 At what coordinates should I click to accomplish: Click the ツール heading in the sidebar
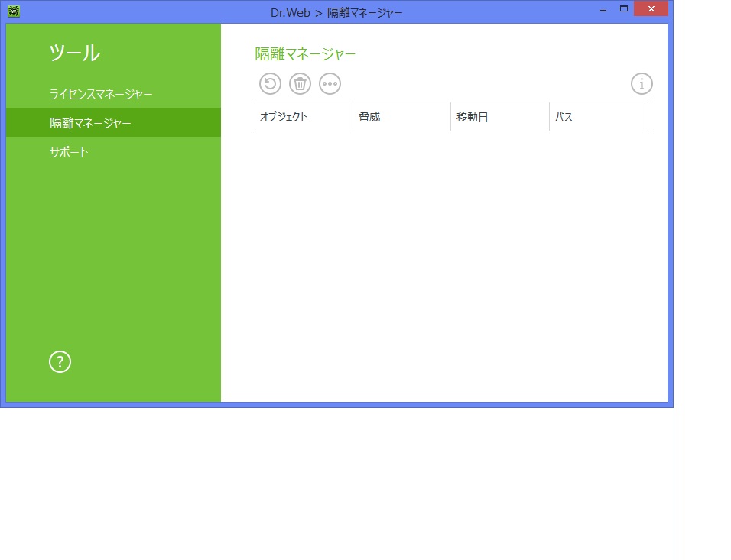pyautogui.click(x=74, y=53)
